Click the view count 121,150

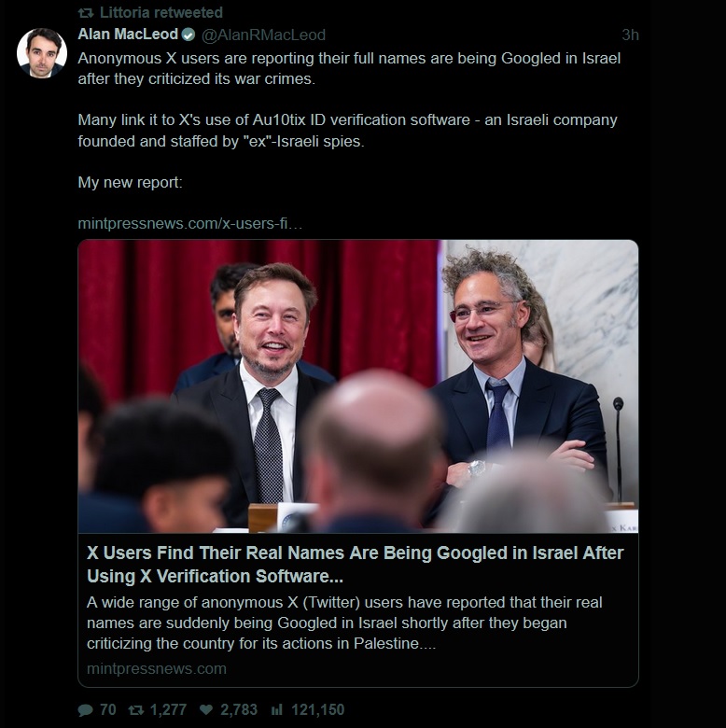click(318, 710)
